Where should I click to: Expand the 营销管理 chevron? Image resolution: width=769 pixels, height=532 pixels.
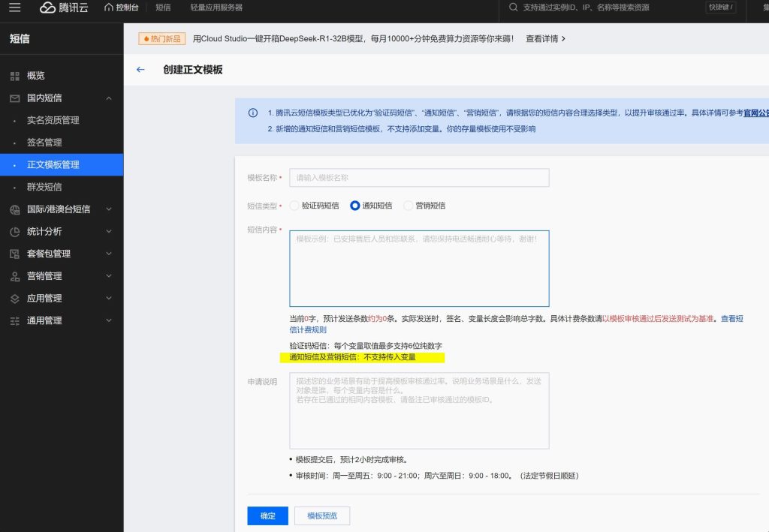coord(109,276)
